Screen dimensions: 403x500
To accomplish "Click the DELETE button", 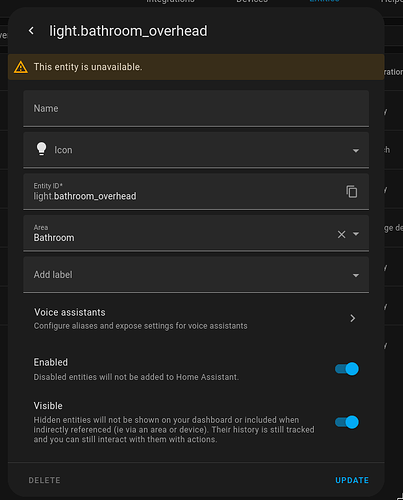I will (44, 480).
